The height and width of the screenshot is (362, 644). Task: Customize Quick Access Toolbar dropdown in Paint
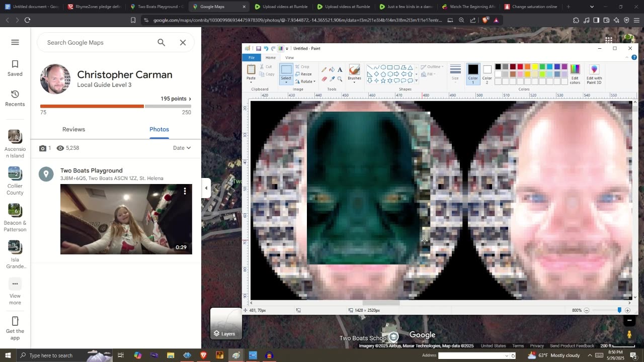(x=287, y=49)
